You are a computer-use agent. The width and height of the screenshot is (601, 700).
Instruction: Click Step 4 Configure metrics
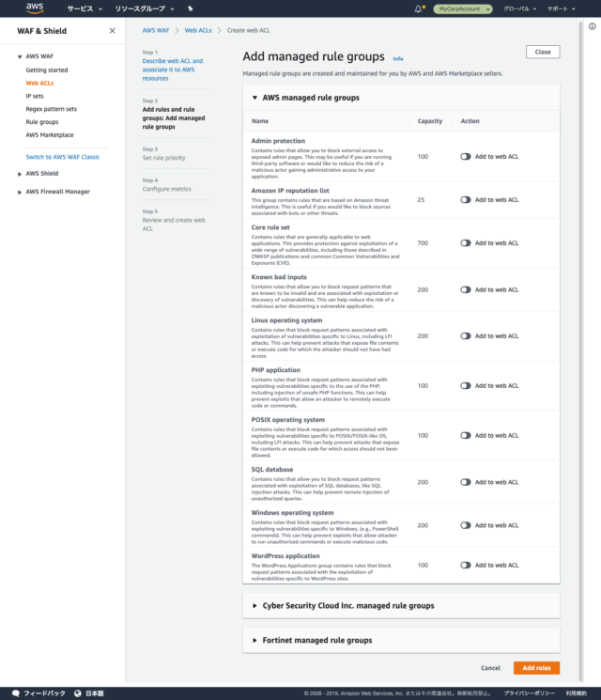(x=167, y=189)
